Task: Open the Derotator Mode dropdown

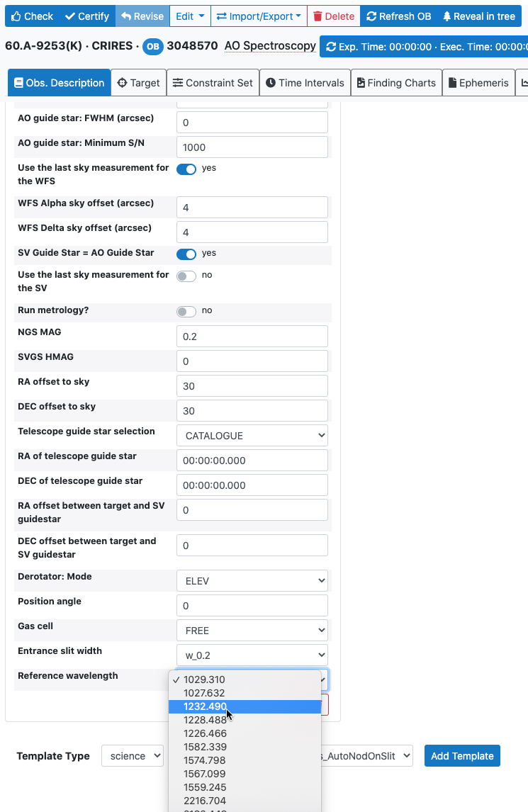Action: coord(252,581)
